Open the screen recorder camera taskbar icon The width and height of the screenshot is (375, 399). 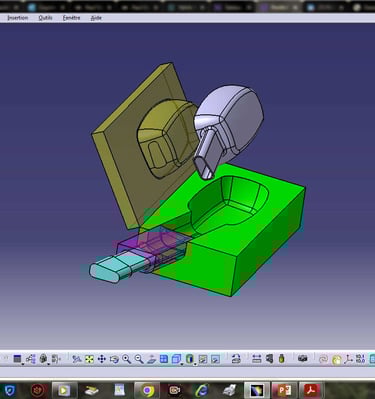pyautogui.click(x=174, y=390)
